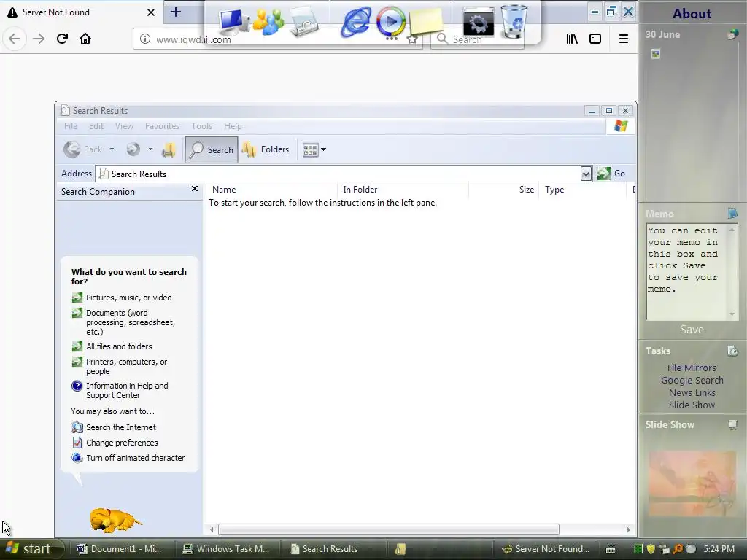This screenshot has width=747, height=560.
Task: Click the calendar icon beside 30 June
Action: (732, 34)
